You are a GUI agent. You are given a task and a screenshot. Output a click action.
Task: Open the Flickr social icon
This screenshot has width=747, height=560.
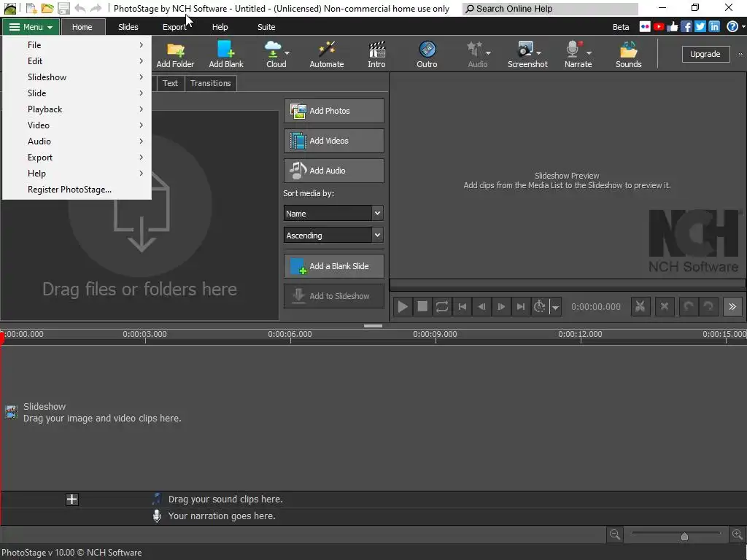[x=645, y=27]
